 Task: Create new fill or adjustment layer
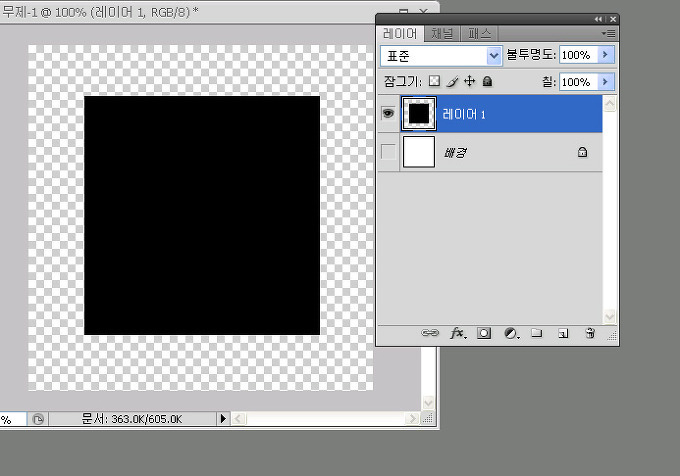(x=511, y=334)
